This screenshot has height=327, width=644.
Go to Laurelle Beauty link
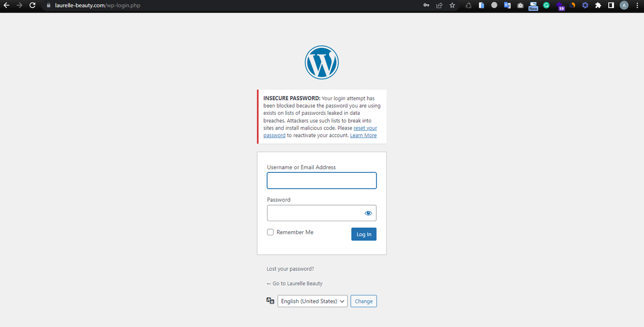[x=295, y=284]
